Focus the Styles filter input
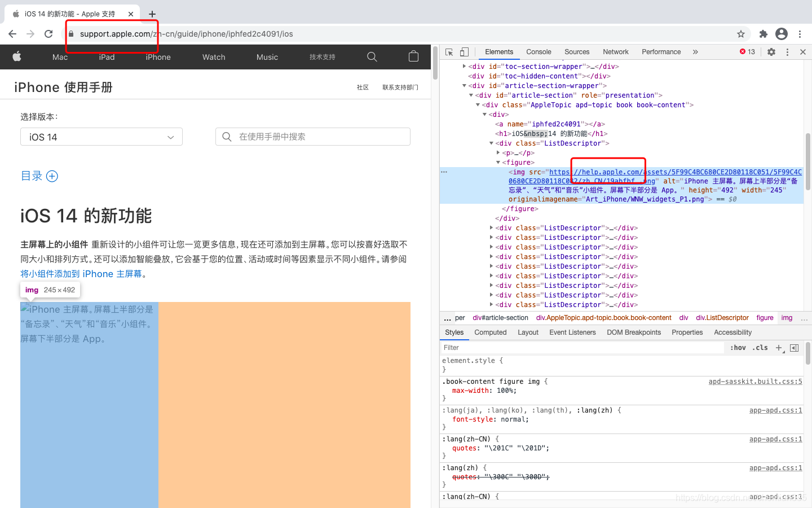Viewport: 812px width, 508px height. click(x=582, y=348)
